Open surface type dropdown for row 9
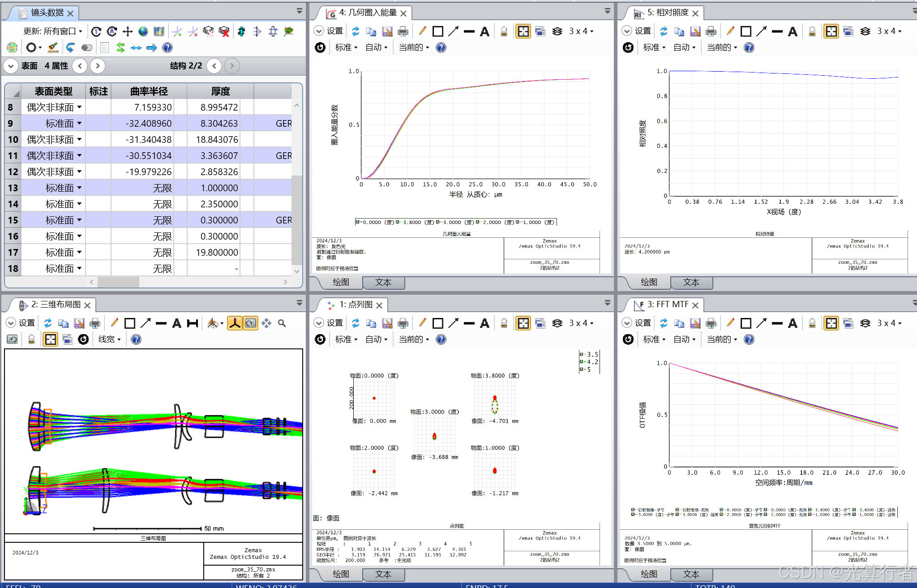 coord(79,123)
